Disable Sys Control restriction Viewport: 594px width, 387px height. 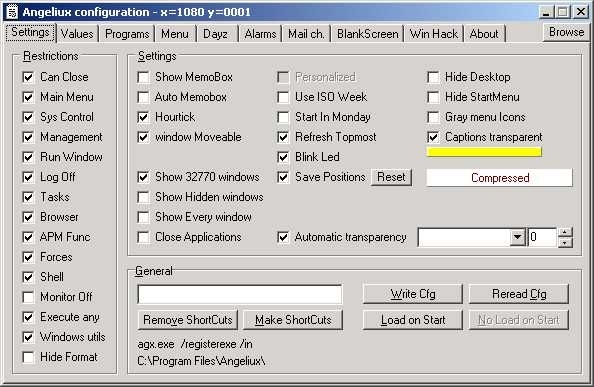point(28,117)
